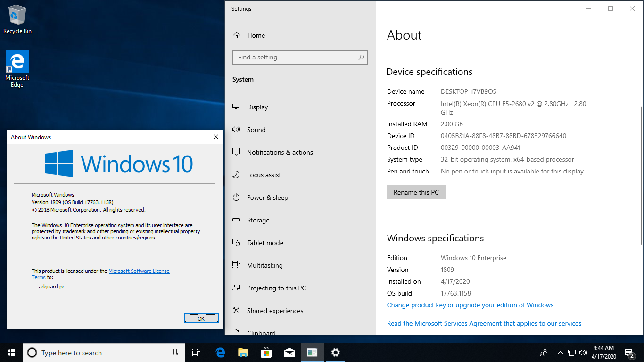
Task: Click the Tablet mode icon
Action: [x=237, y=243]
